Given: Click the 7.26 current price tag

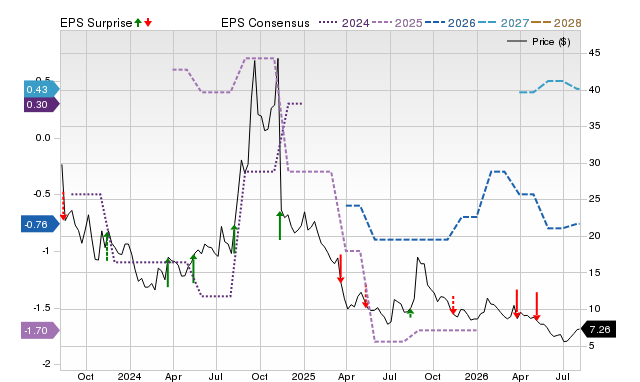Looking at the screenshot, I should click(598, 329).
